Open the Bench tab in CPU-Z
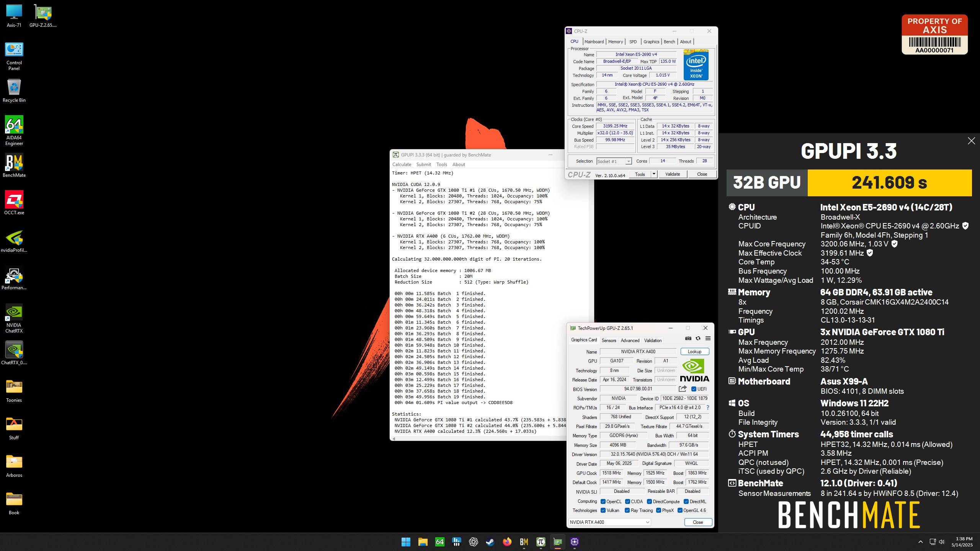 670,42
